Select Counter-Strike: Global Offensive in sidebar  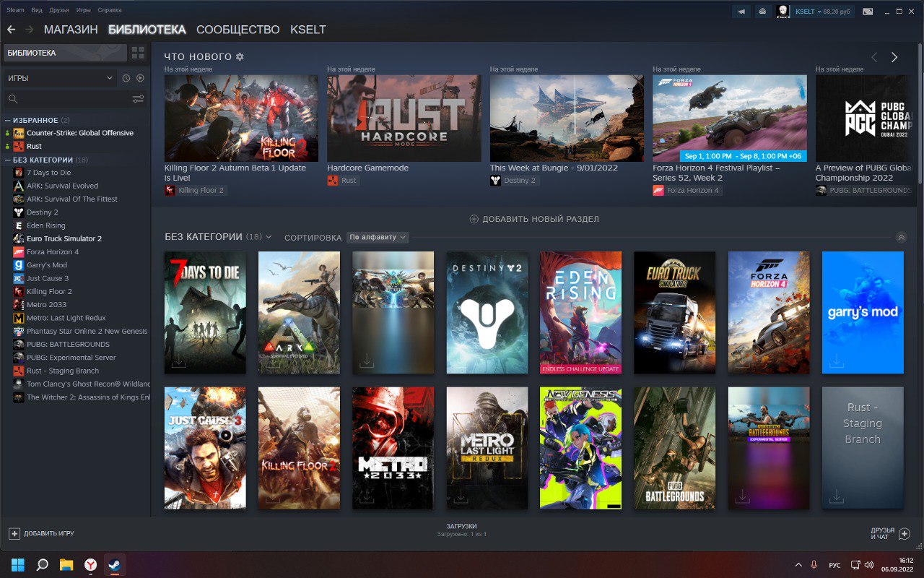(80, 133)
